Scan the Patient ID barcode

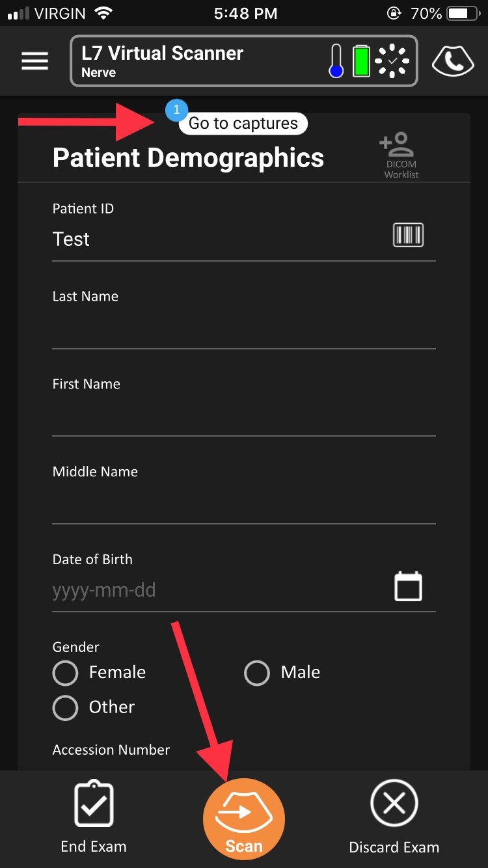tap(408, 234)
